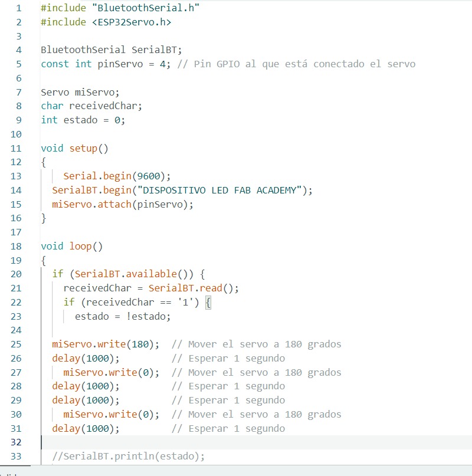Click line number 11 in the gutter

click(16, 149)
